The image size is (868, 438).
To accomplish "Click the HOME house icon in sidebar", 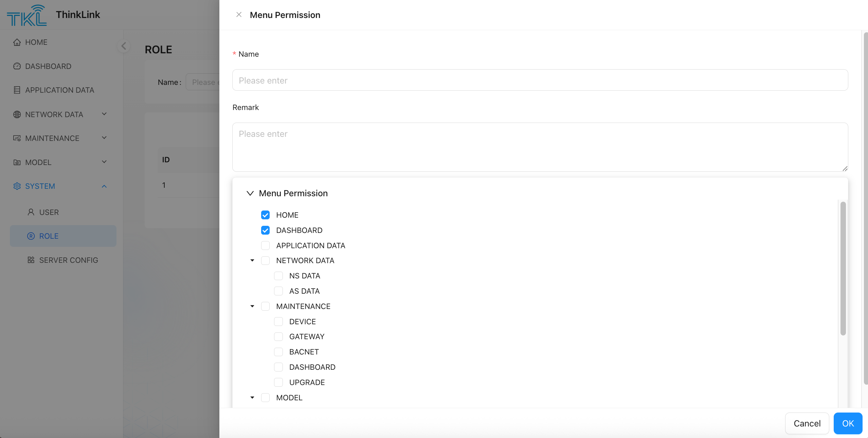I will click(x=17, y=42).
